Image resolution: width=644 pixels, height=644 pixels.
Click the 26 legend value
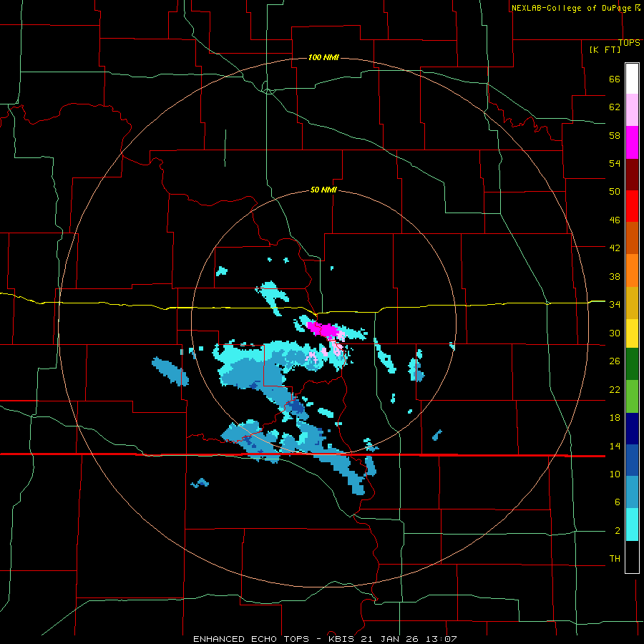tap(615, 361)
